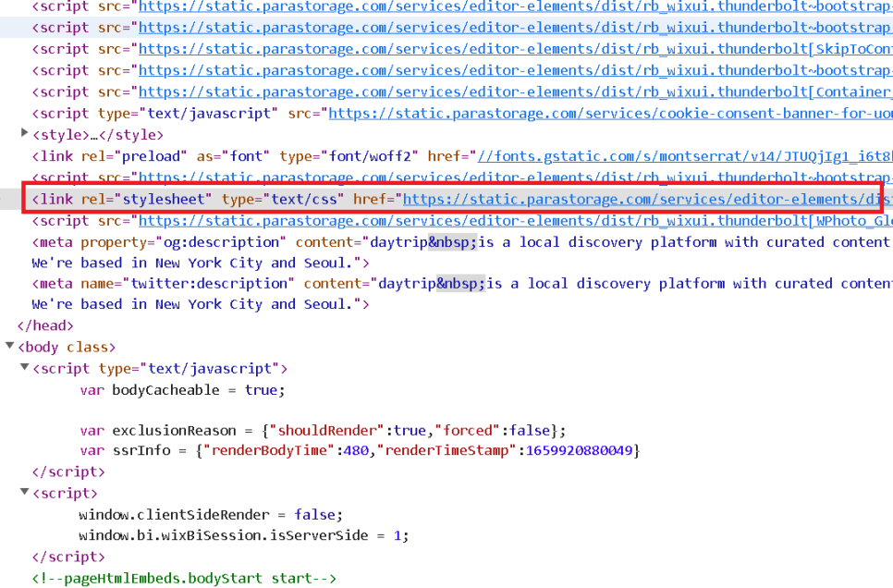Viewport: 893px width, 588px height.
Task: Click the type="font/woff2" attribute
Action: click(x=349, y=156)
